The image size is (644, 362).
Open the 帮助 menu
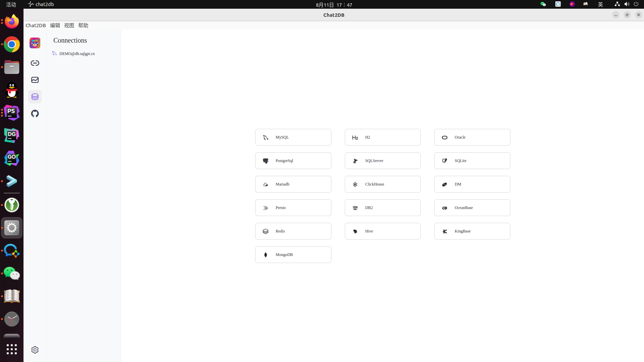(83, 25)
